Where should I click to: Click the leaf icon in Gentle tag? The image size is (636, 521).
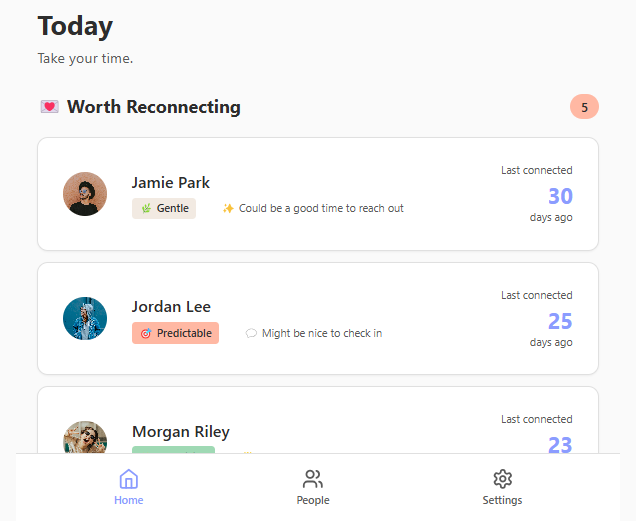click(146, 208)
